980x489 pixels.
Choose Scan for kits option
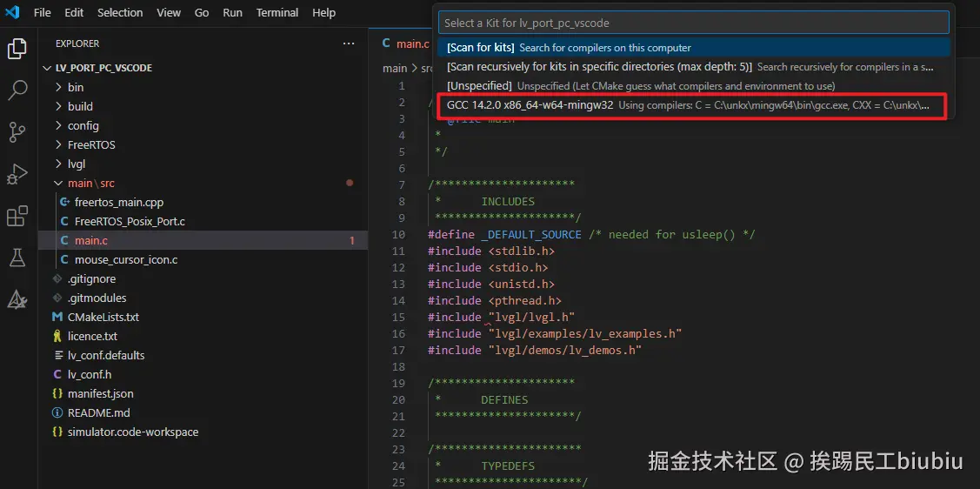click(x=694, y=48)
